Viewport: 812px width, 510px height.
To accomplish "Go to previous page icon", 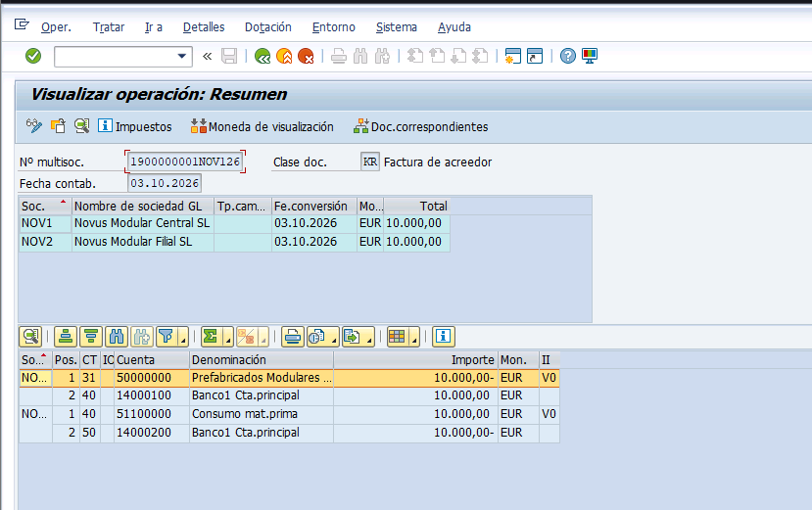I will point(437,56).
